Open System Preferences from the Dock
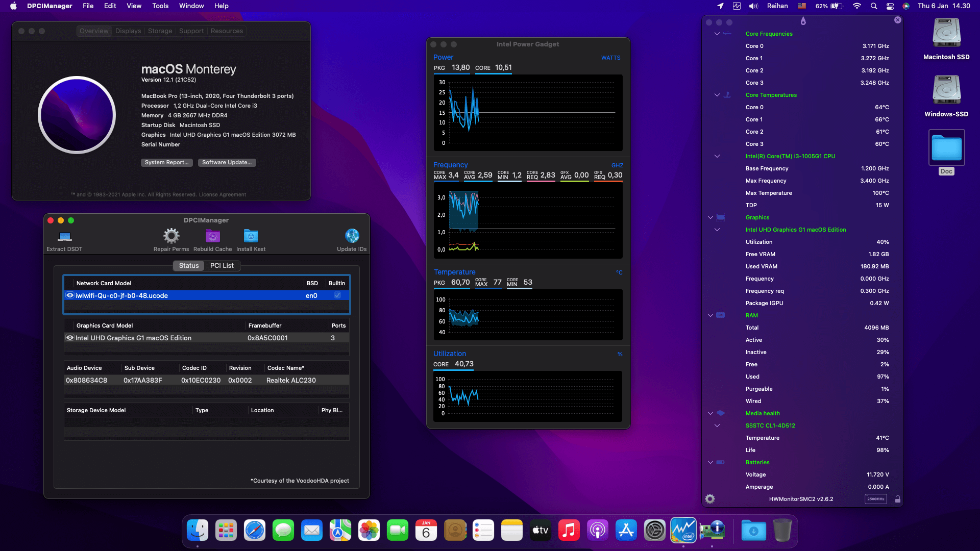 click(655, 531)
